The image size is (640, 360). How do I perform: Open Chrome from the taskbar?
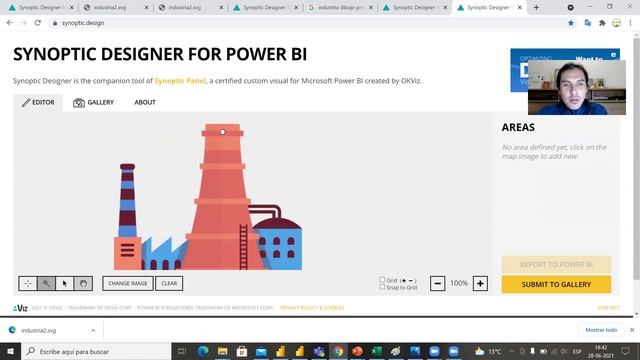[x=338, y=351]
